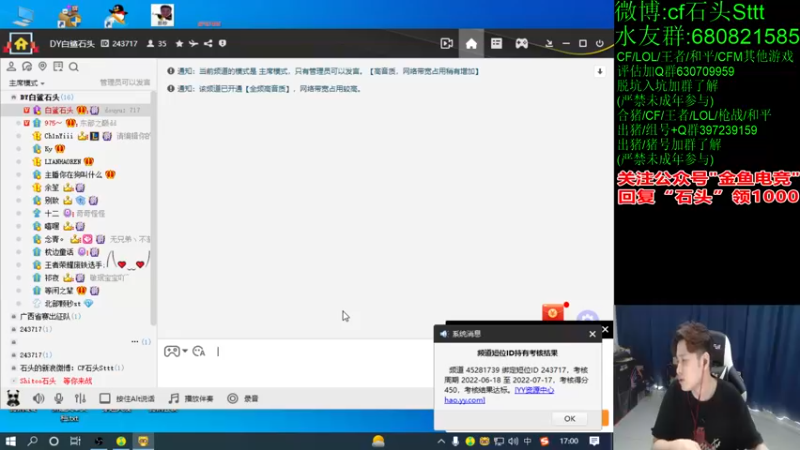Open the online user count 35
800x450 pixels.
coord(157,44)
